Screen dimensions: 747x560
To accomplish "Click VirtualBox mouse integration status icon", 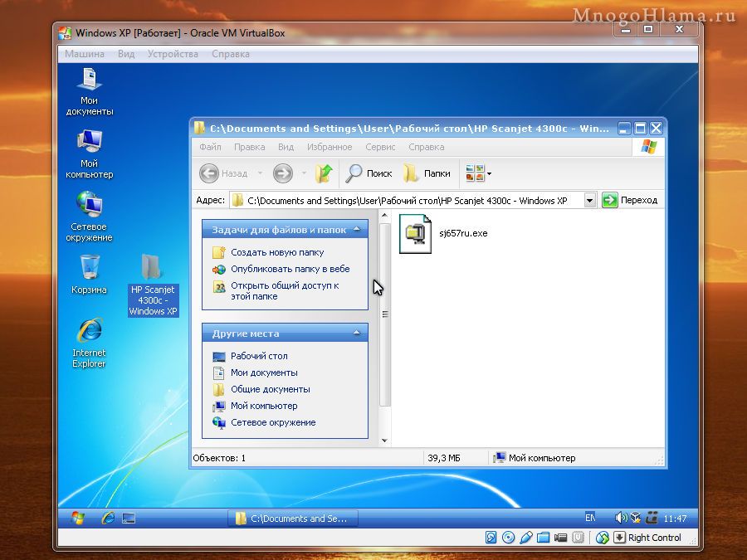I will [603, 538].
